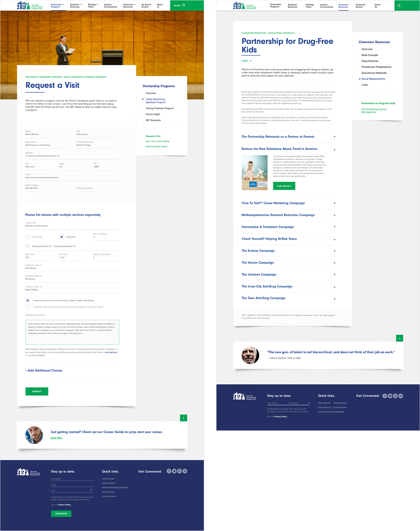Select Ad Award Archive in right header
The width and height of the screenshot is (420, 531).
[360, 6]
